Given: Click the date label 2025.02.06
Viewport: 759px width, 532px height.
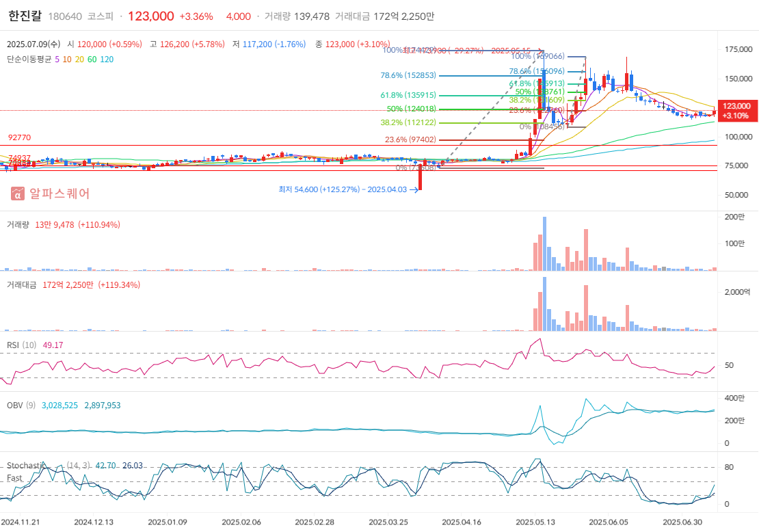Looking at the screenshot, I should click(x=241, y=522).
